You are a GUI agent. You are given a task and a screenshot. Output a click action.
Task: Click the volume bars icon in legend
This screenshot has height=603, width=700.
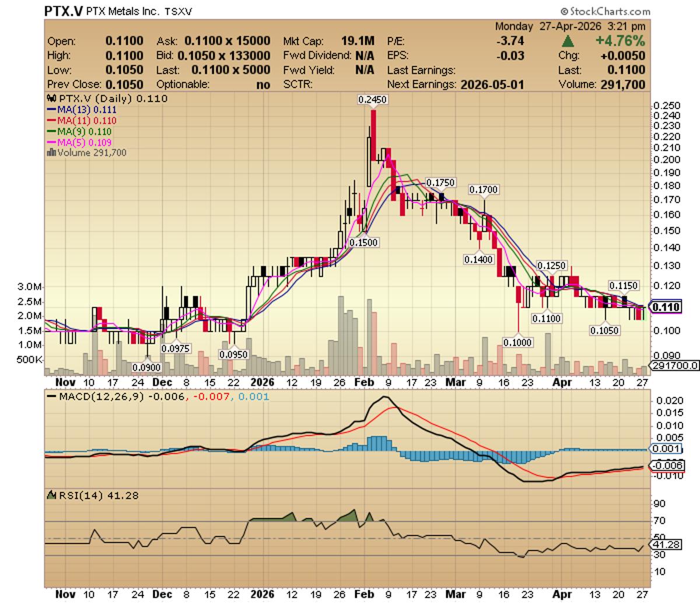50,152
